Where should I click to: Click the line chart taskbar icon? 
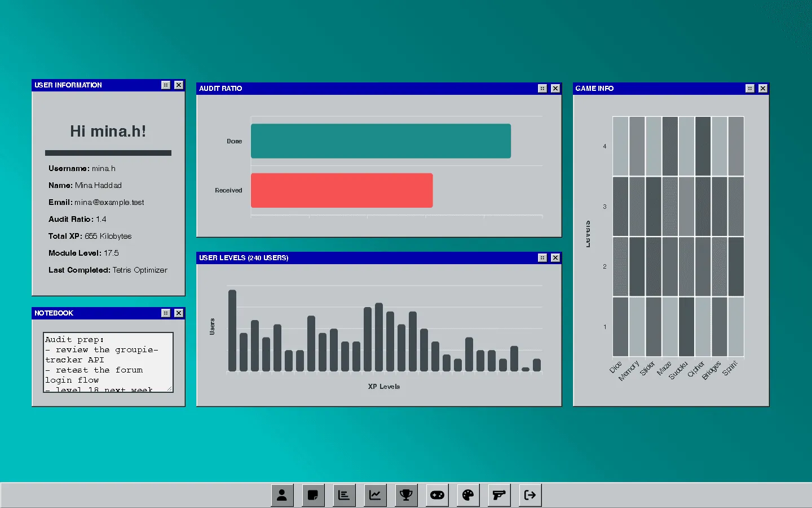pos(375,495)
